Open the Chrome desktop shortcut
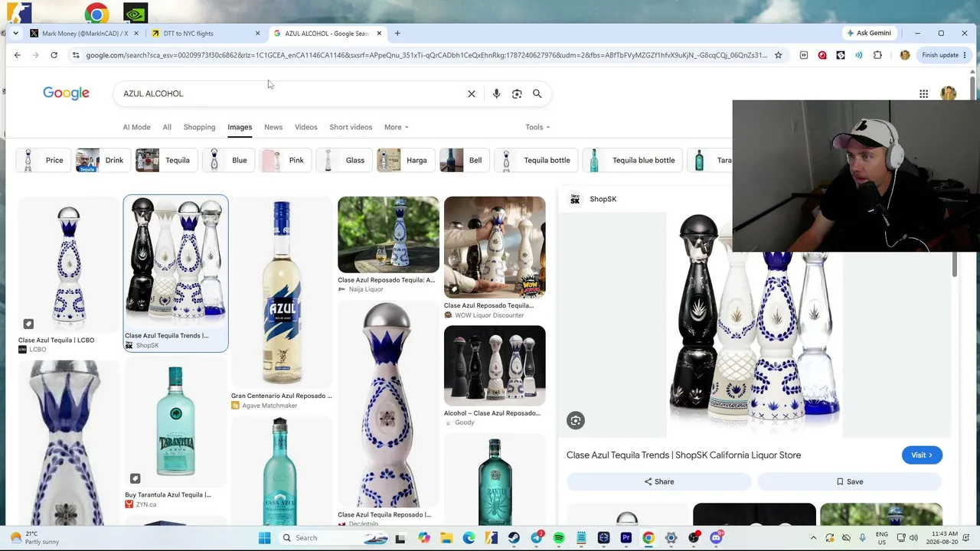980x551 pixels. (96, 13)
